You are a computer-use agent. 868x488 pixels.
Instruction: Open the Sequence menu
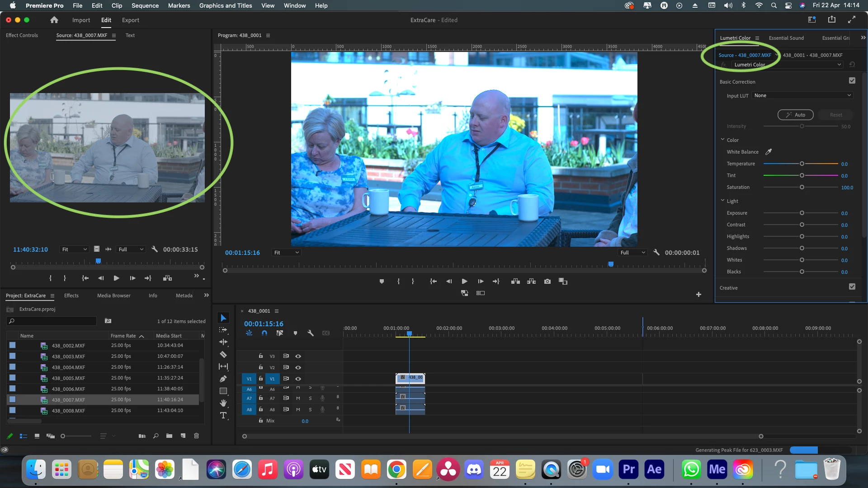point(145,5)
